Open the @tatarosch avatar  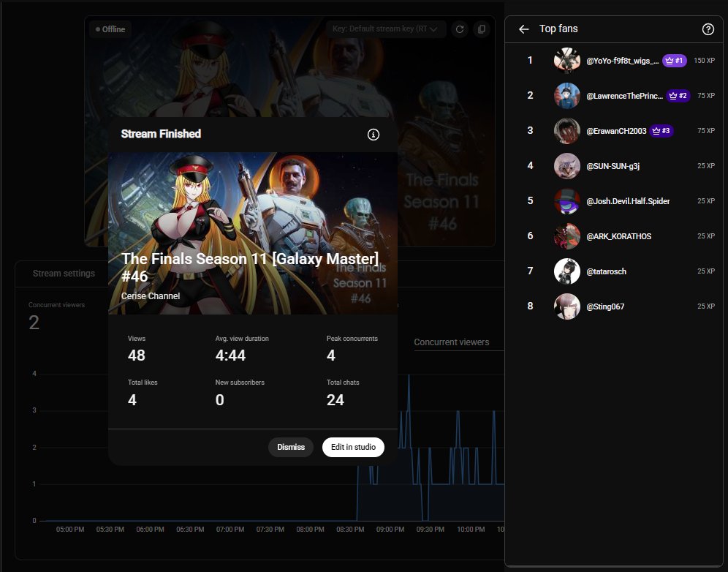(x=567, y=271)
